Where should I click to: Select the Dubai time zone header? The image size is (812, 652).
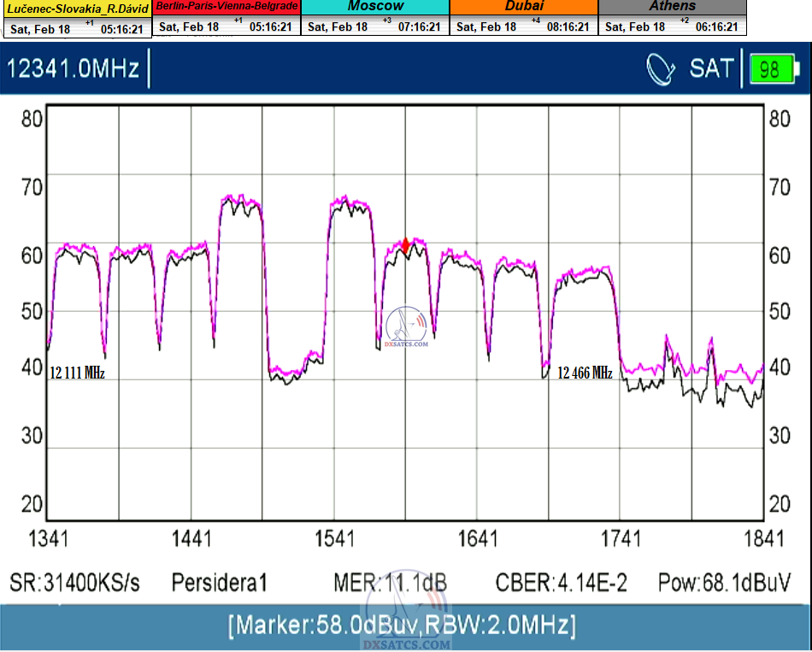coord(524,7)
